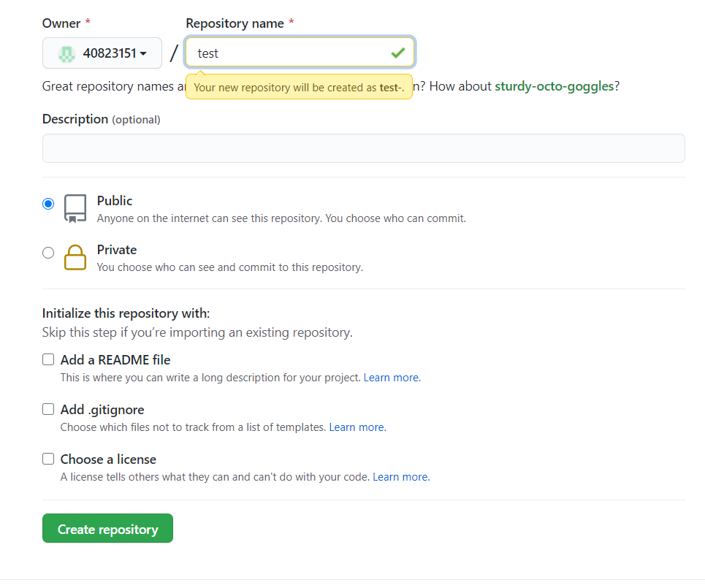Screen dimensions: 705x588
Task: Click into the Description text box
Action: click(363, 148)
